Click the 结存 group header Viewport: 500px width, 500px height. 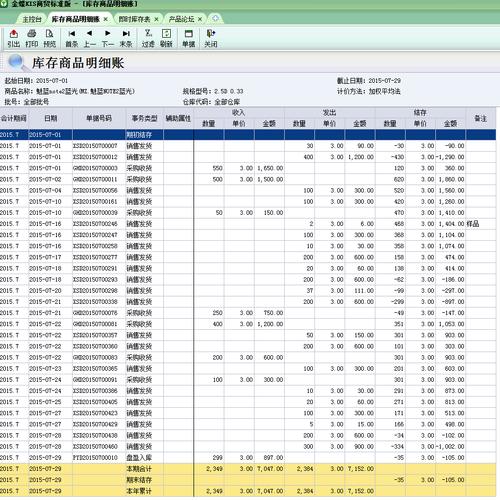[x=420, y=113]
